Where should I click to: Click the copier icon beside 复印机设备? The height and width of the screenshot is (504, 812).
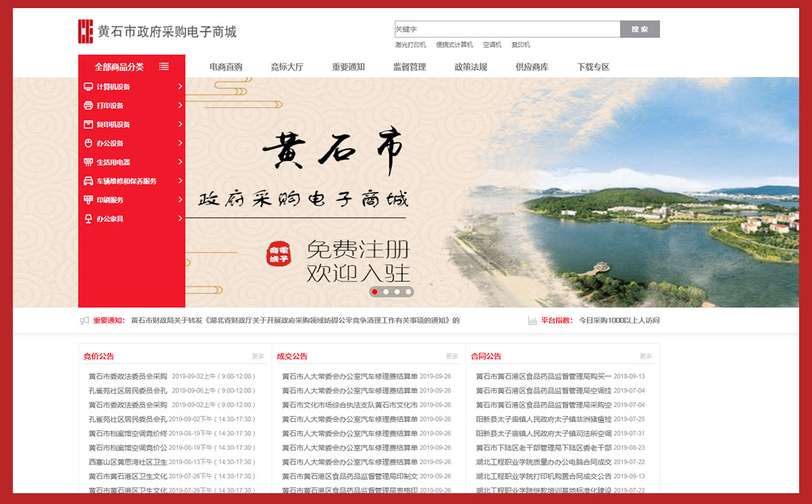pyautogui.click(x=88, y=124)
